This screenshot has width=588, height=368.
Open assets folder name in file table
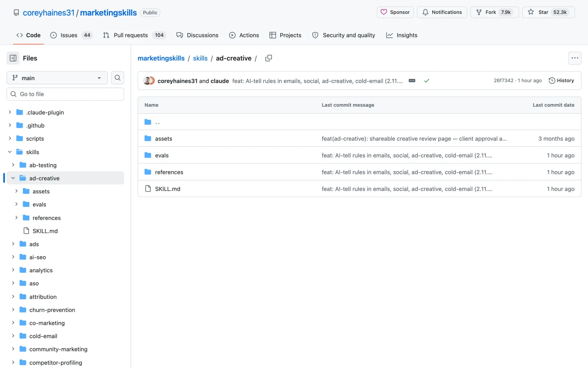164,138
